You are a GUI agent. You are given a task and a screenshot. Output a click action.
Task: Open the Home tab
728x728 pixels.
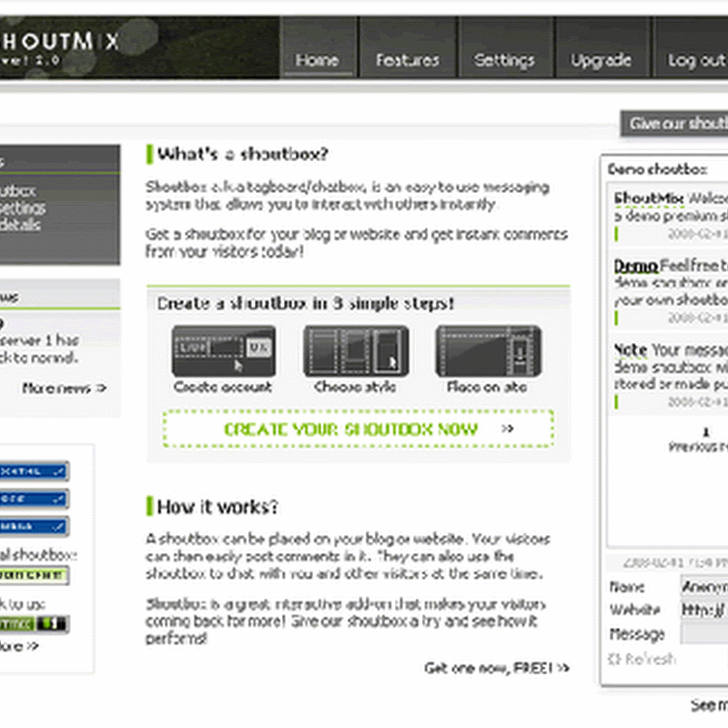point(318,47)
